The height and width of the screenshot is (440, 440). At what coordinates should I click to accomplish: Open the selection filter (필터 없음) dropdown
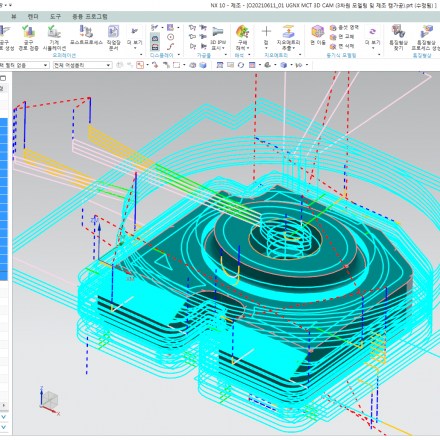[24, 65]
